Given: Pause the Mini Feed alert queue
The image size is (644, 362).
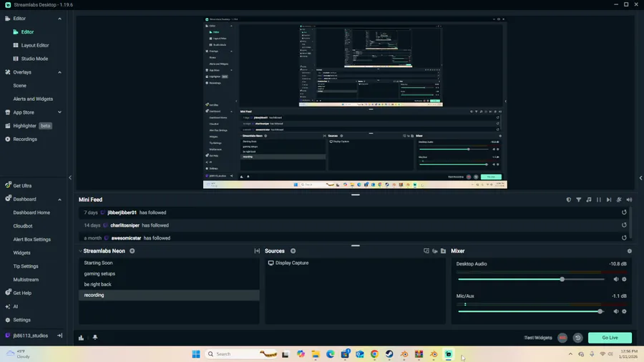Looking at the screenshot, I should (x=599, y=200).
